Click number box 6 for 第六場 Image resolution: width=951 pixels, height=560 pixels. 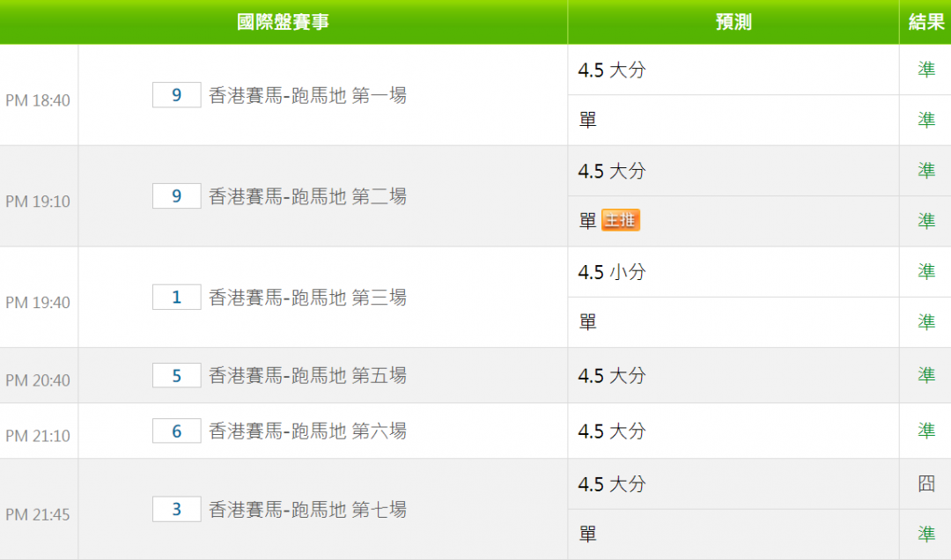(176, 431)
